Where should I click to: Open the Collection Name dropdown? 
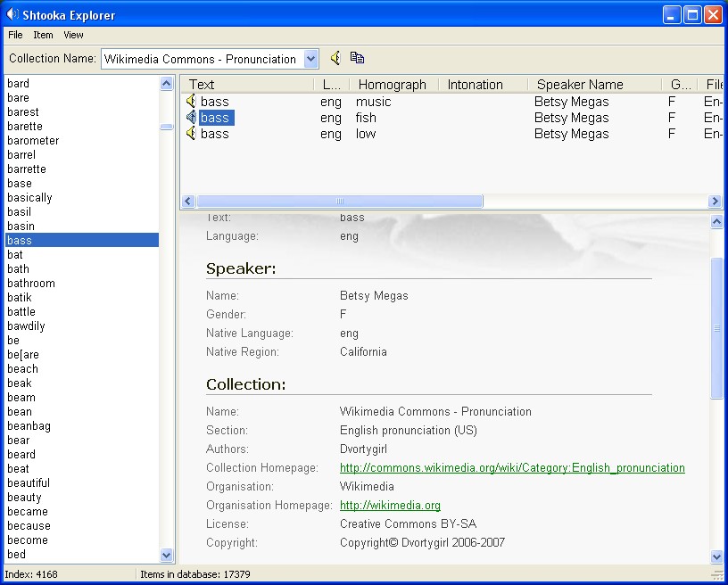311,59
